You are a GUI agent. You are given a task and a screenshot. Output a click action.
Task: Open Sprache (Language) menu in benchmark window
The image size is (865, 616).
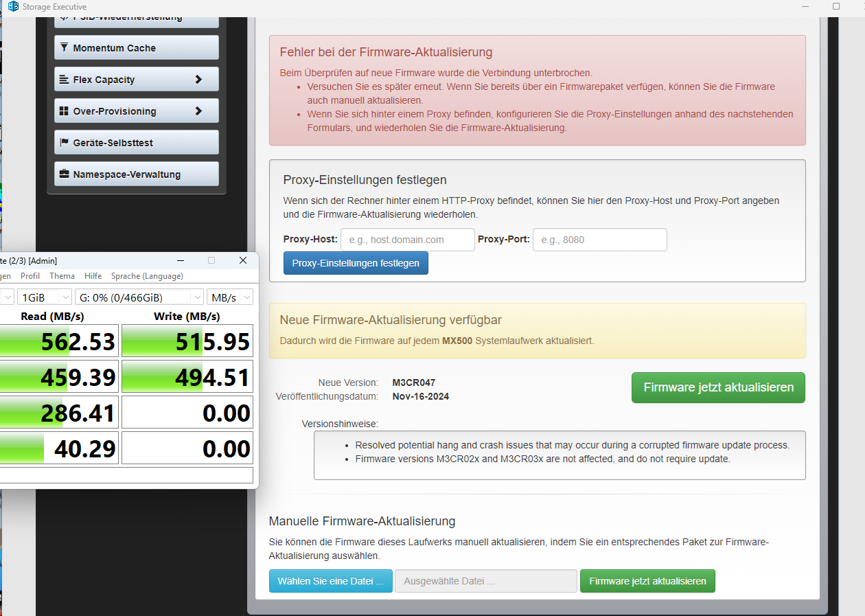(x=147, y=275)
